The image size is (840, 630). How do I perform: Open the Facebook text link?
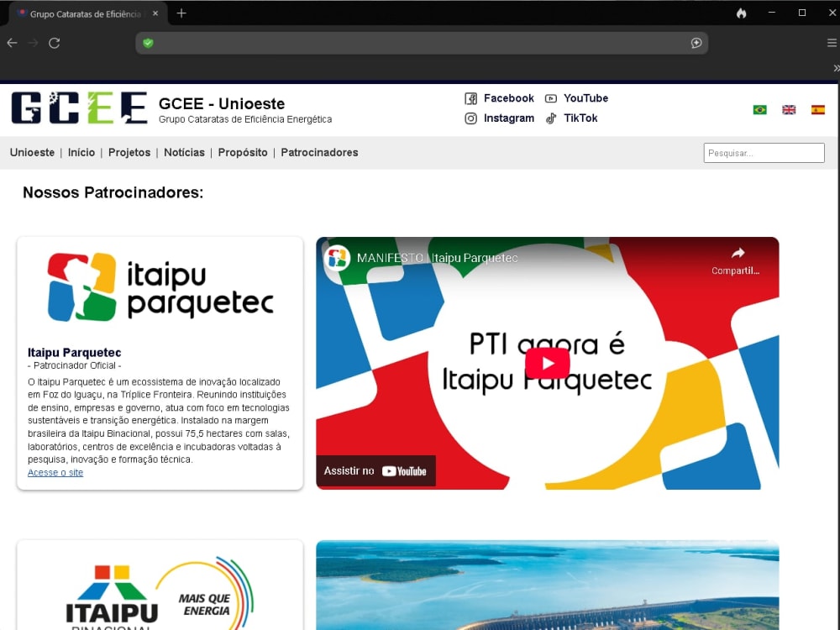(509, 98)
